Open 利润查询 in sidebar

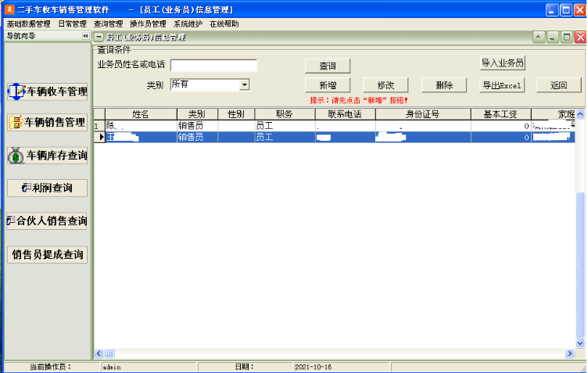tap(47, 188)
